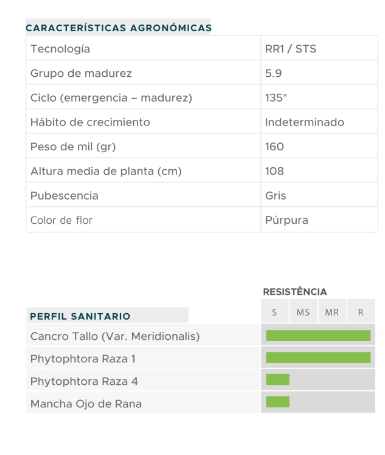This screenshot has height=455, width=385.
Task: Click the Mancha Ojo de Rana green bar
Action: tap(277, 402)
